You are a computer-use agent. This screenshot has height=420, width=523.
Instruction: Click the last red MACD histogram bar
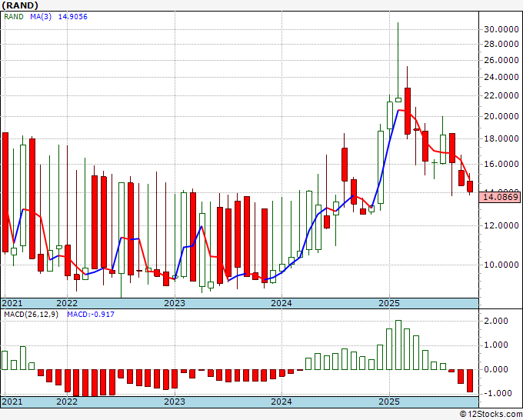click(470, 381)
